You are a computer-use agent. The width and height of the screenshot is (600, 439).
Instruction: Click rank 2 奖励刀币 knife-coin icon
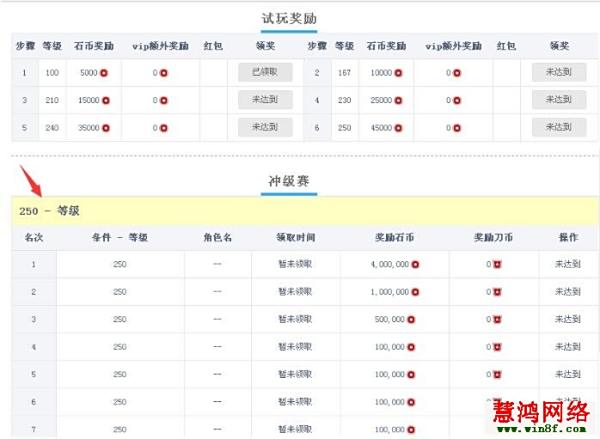pos(497,292)
